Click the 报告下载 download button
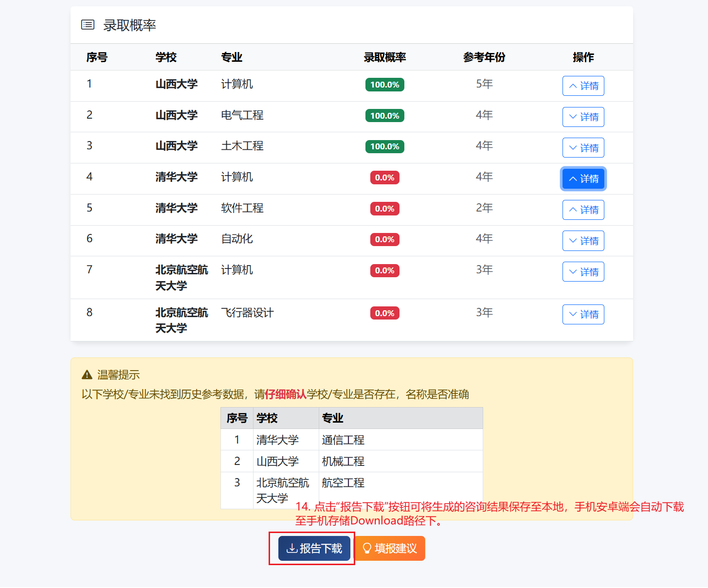 point(314,549)
